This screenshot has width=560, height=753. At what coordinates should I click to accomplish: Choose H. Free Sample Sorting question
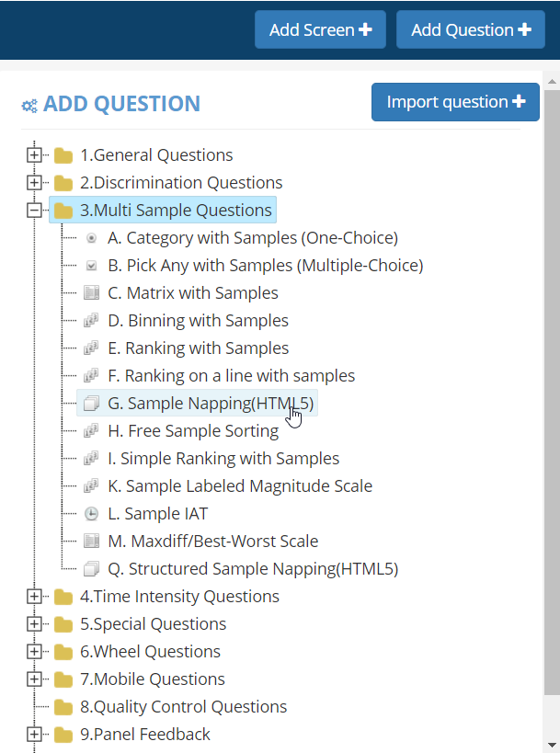point(193,431)
